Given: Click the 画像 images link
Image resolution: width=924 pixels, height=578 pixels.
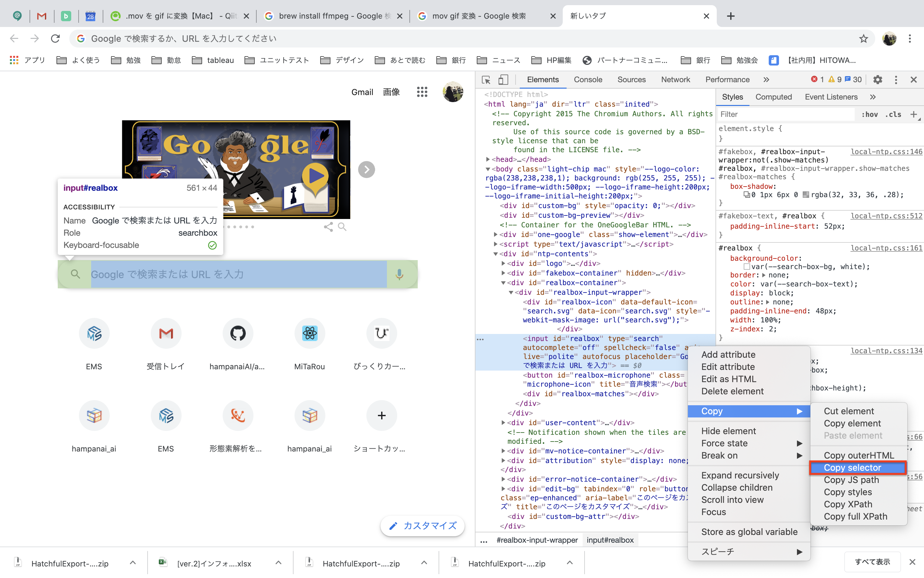Looking at the screenshot, I should click(391, 92).
